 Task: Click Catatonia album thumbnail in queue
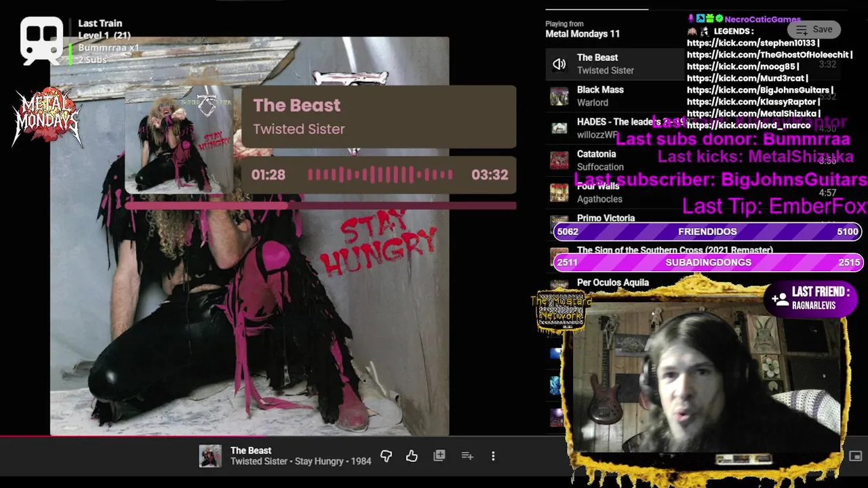[x=559, y=161]
